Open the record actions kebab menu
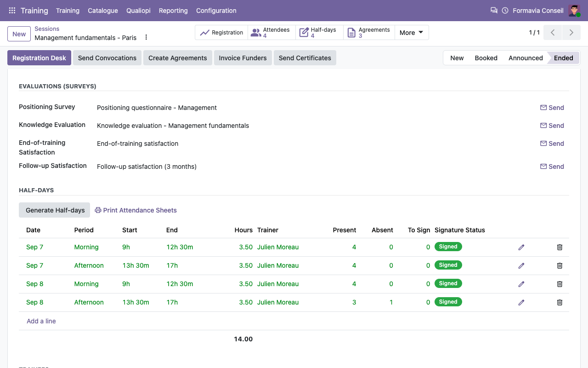The height and width of the screenshot is (368, 588). coord(146,37)
